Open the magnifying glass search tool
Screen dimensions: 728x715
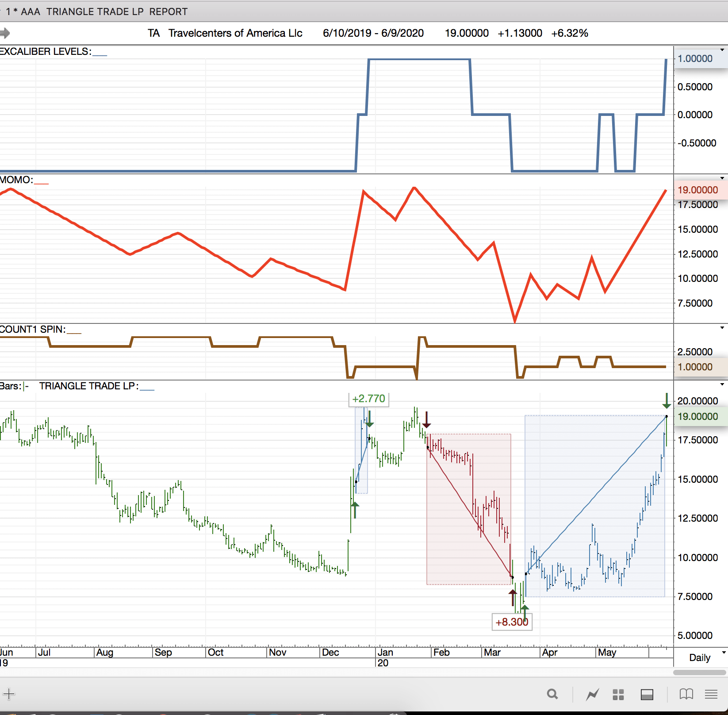point(552,694)
